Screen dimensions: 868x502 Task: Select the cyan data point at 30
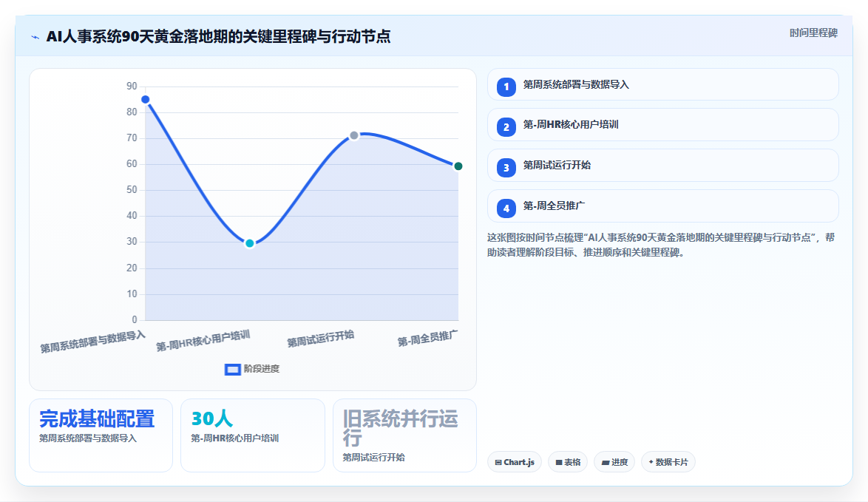pos(250,243)
